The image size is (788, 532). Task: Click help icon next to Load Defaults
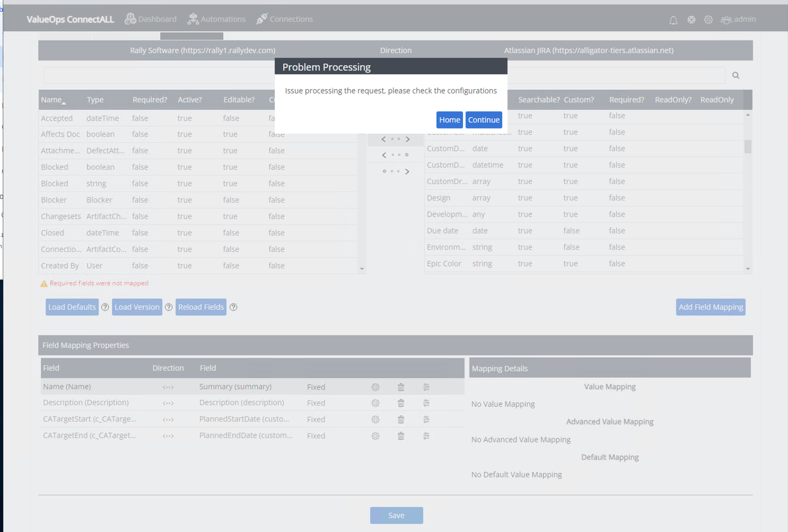[x=105, y=307]
